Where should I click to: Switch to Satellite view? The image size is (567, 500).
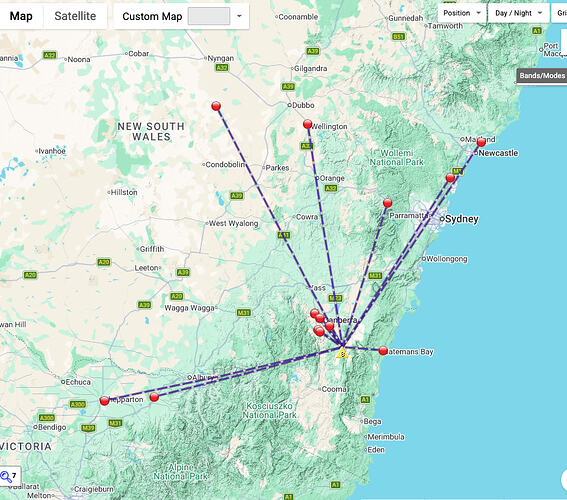(x=75, y=16)
